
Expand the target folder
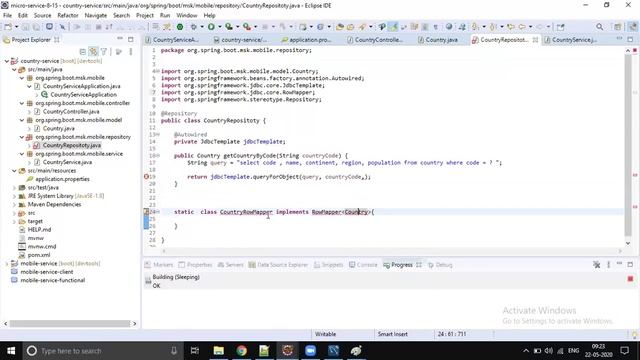14,221
